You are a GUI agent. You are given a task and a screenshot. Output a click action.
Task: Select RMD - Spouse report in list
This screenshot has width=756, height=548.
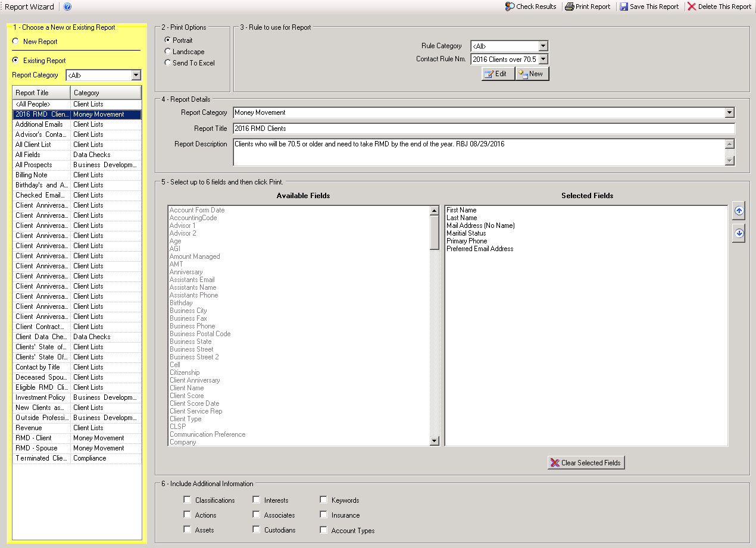pyautogui.click(x=37, y=448)
